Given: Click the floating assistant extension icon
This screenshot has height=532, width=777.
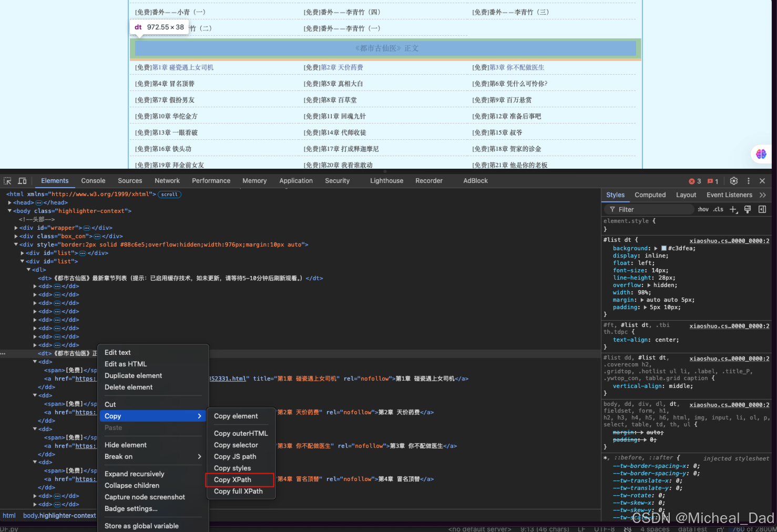Looking at the screenshot, I should click(x=761, y=154).
